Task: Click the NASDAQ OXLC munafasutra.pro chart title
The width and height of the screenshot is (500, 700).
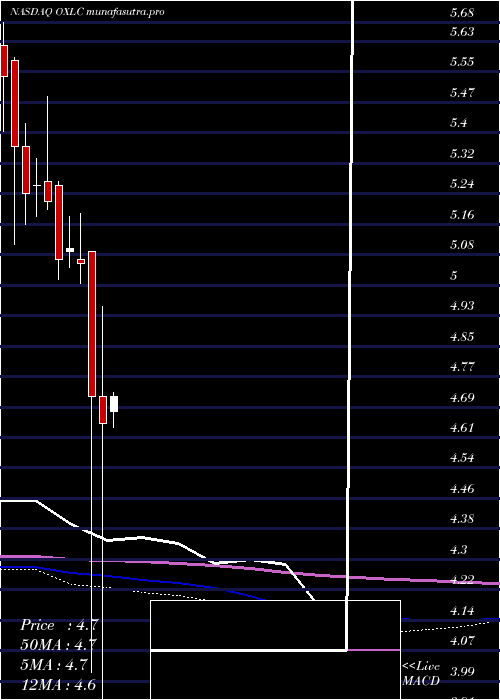Action: point(88,12)
